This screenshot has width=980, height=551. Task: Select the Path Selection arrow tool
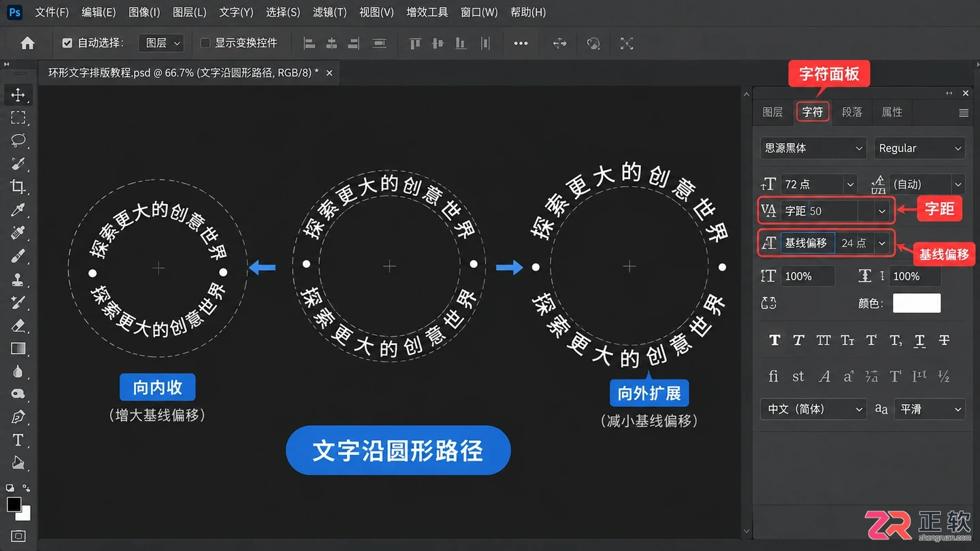click(x=18, y=463)
